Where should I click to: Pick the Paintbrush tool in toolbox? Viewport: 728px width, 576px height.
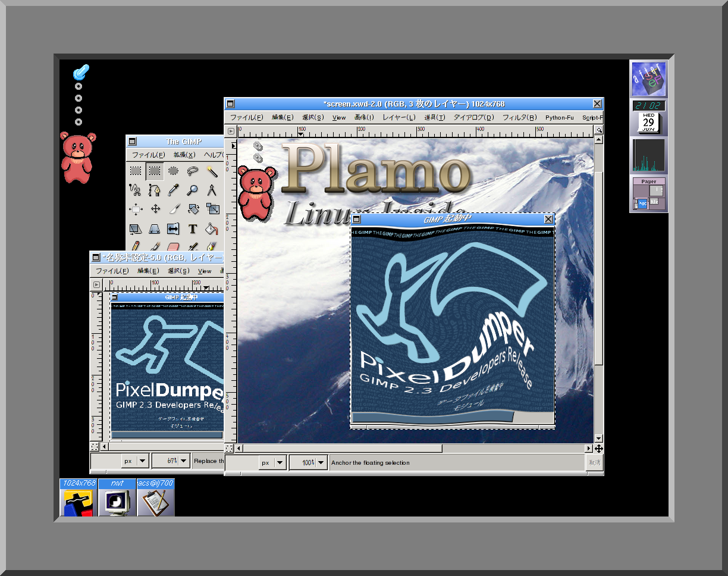coord(155,245)
